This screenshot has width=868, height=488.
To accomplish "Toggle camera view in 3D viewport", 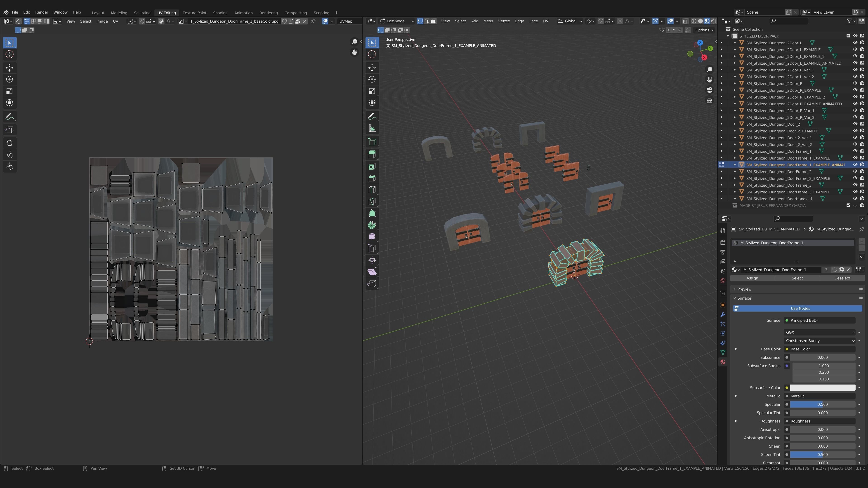I will [710, 90].
